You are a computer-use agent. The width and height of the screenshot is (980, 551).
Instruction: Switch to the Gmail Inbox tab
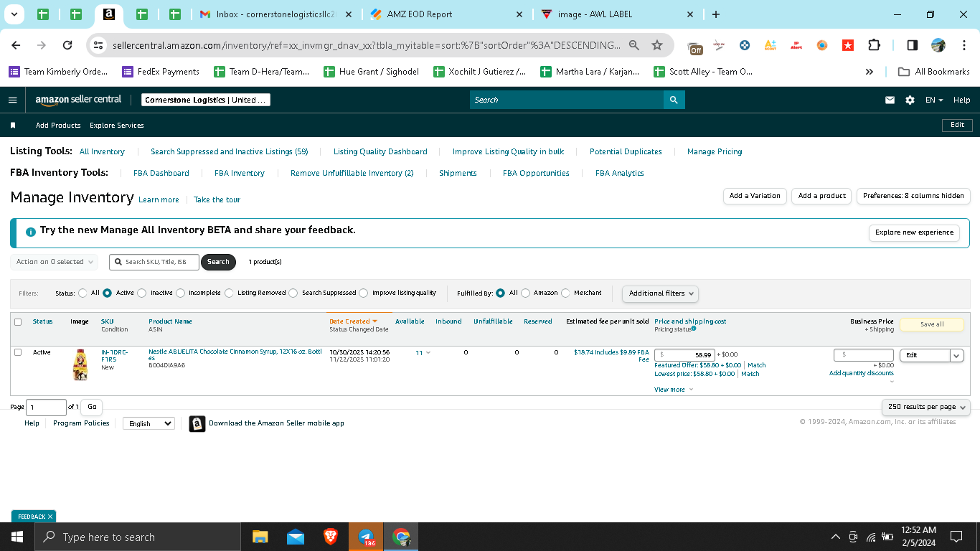276,14
